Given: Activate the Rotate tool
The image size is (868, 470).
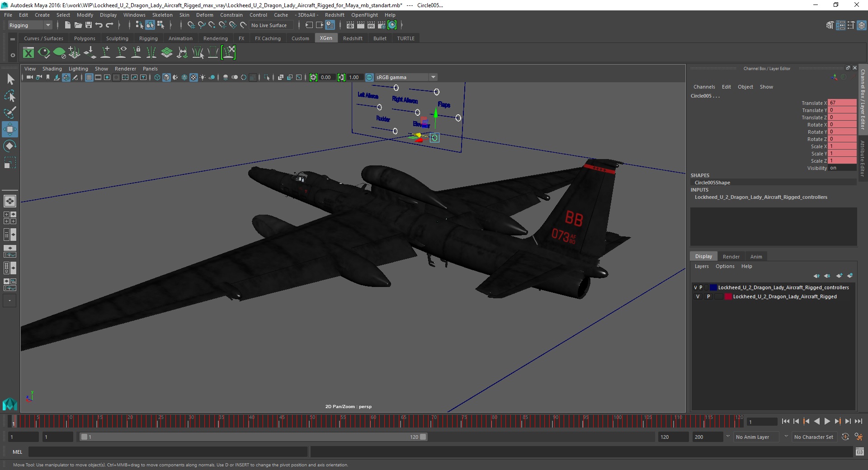Looking at the screenshot, I should 10,146.
